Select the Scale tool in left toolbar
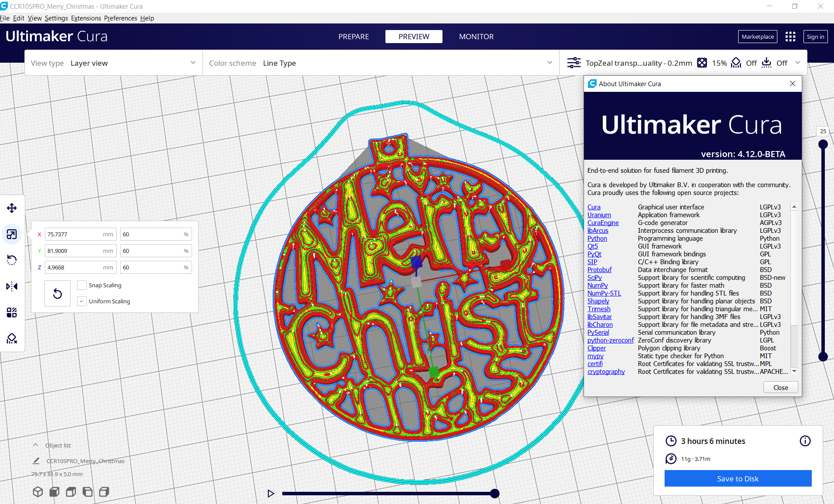Viewport: 834px width, 504px height. click(12, 234)
